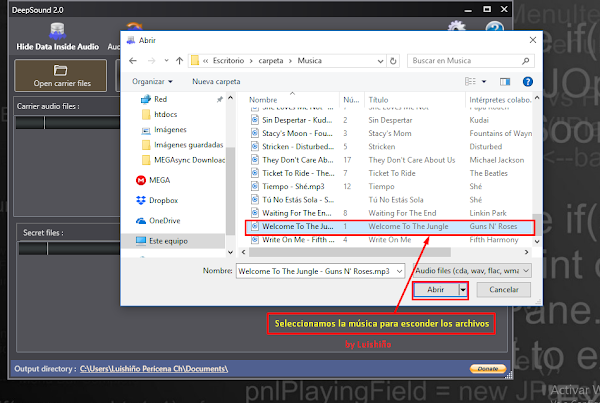Screen dimensions: 600x403
Task: Open file dialog help icon
Action: tap(528, 82)
